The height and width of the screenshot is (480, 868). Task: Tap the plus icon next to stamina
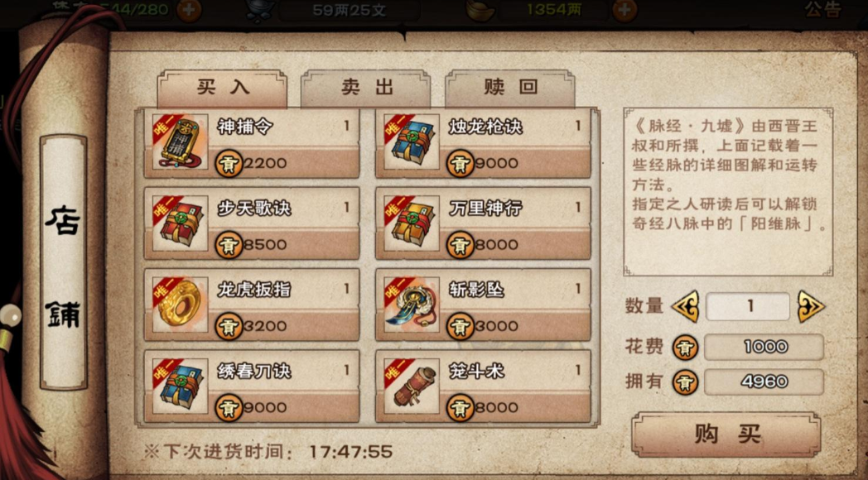coord(189,10)
